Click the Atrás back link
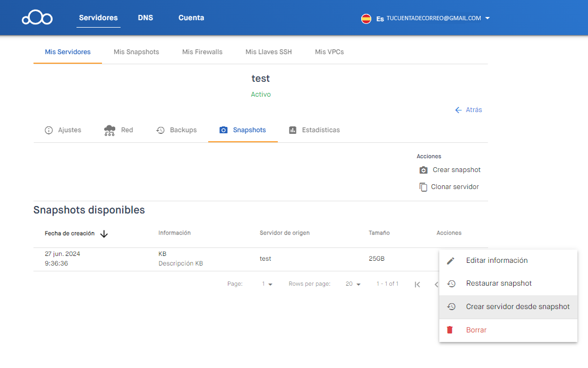This screenshot has width=588, height=368. tap(468, 109)
